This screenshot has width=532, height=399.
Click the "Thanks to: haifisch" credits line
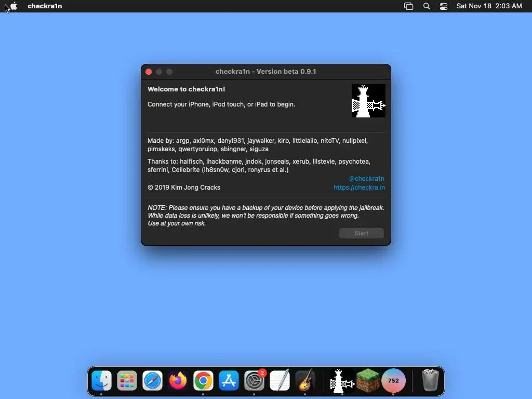click(x=259, y=166)
